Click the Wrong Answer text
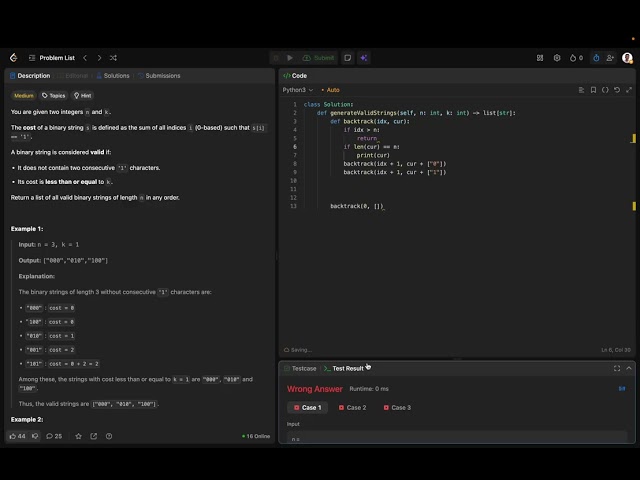The width and height of the screenshot is (640, 480). pos(315,389)
